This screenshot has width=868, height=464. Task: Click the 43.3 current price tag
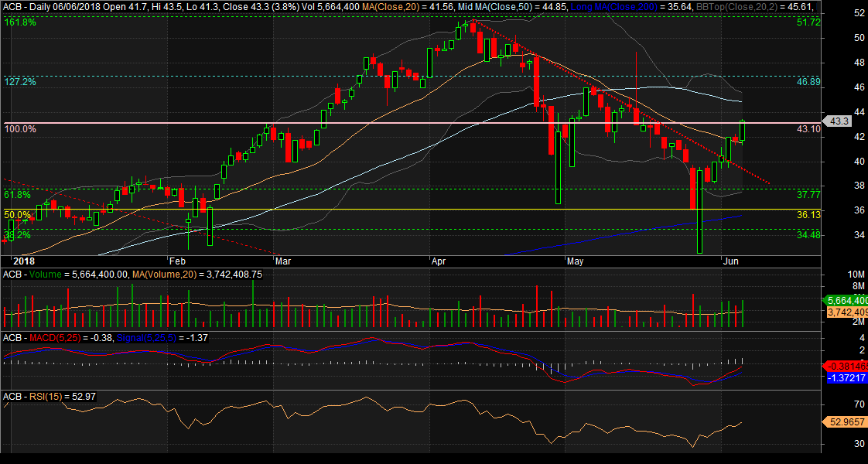point(839,121)
